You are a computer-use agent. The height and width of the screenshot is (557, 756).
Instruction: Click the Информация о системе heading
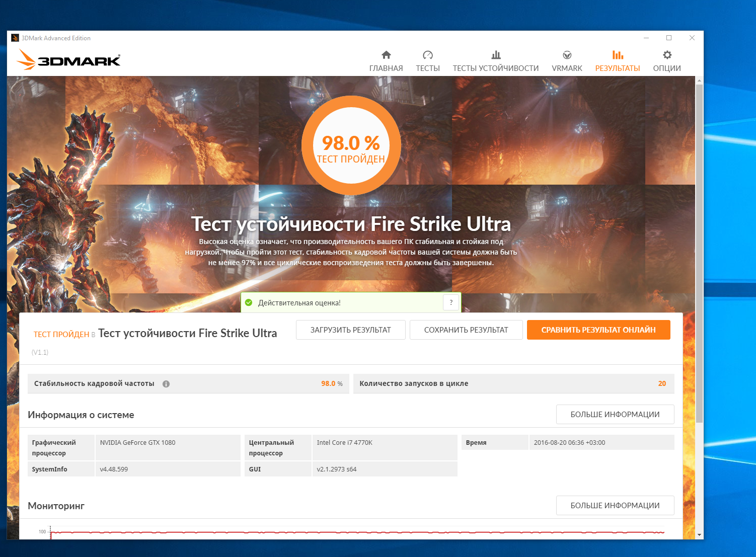coord(81,415)
